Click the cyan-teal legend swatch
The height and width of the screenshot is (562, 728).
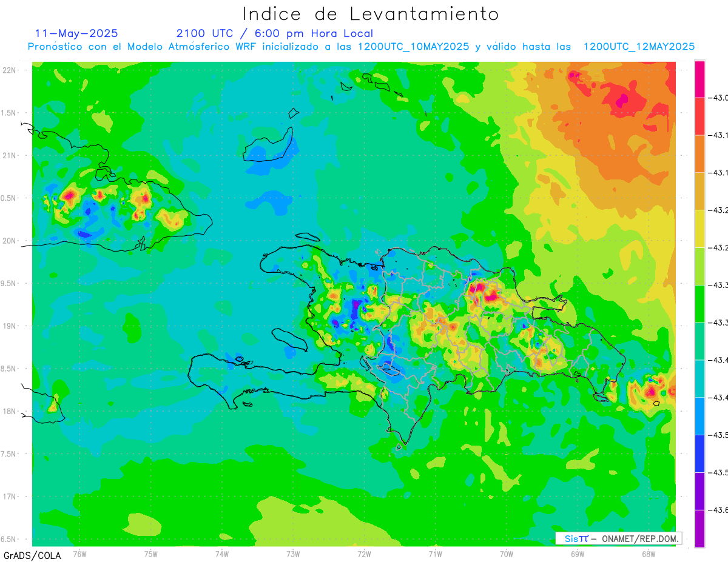pos(699,378)
